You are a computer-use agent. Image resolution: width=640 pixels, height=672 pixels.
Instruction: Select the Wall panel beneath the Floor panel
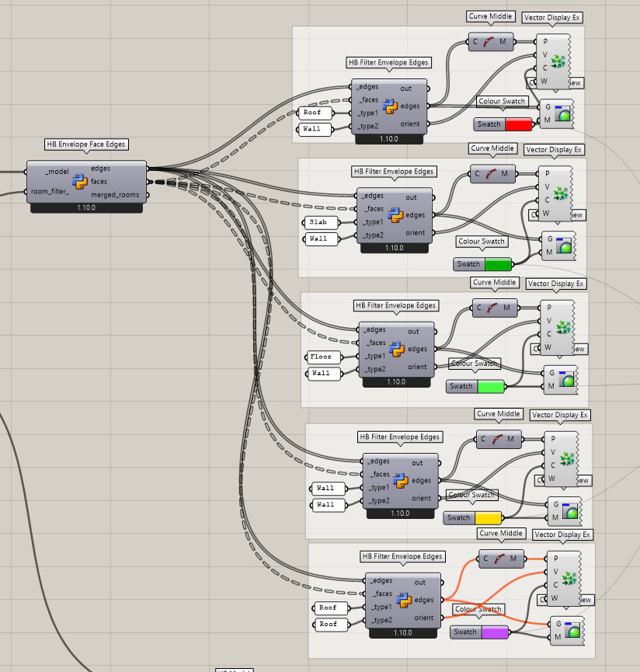[324, 373]
